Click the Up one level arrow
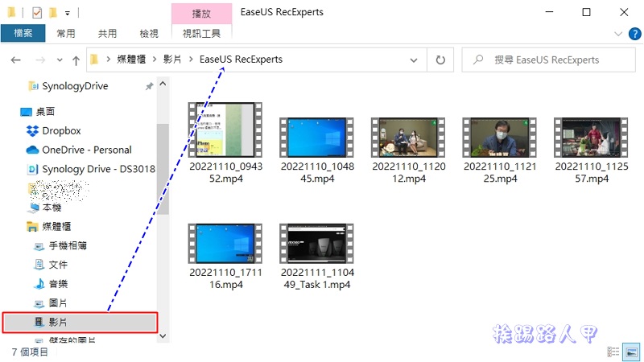Screen dimensions: 644x362 click(76, 60)
